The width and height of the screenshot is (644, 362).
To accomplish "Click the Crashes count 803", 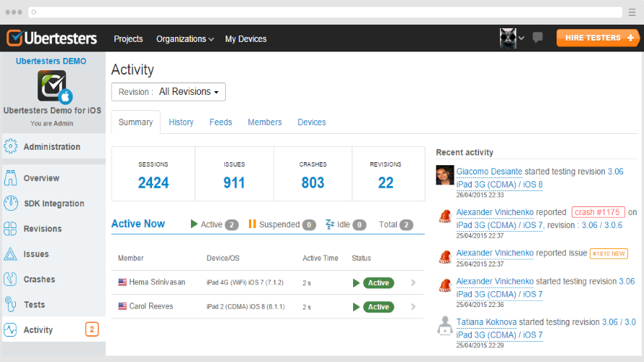I will pyautogui.click(x=313, y=182).
